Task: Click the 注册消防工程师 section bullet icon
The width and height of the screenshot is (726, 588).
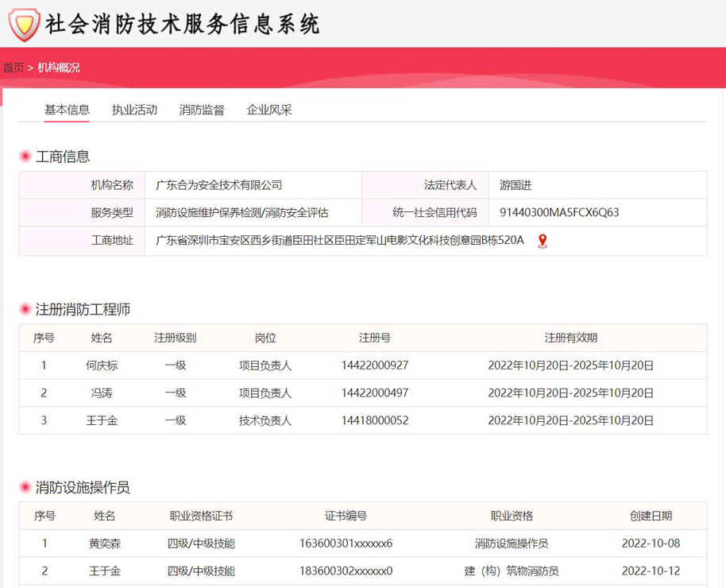Action: pos(25,309)
